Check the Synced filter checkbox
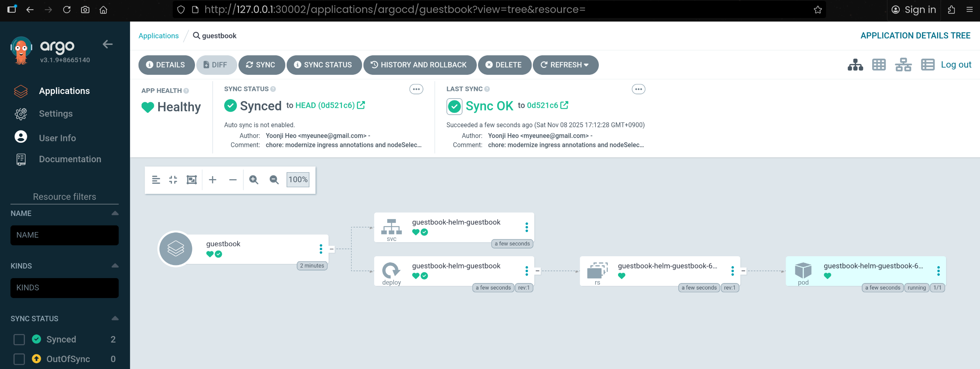980x369 pixels. click(19, 339)
